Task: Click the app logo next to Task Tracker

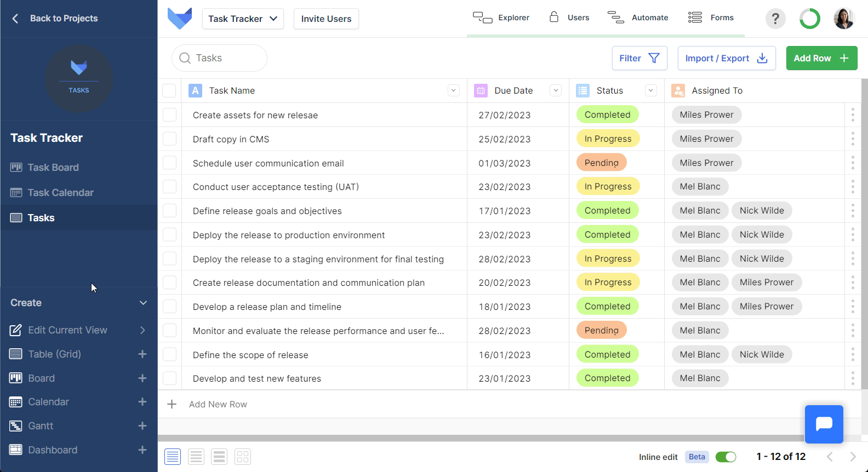Action: point(180,19)
